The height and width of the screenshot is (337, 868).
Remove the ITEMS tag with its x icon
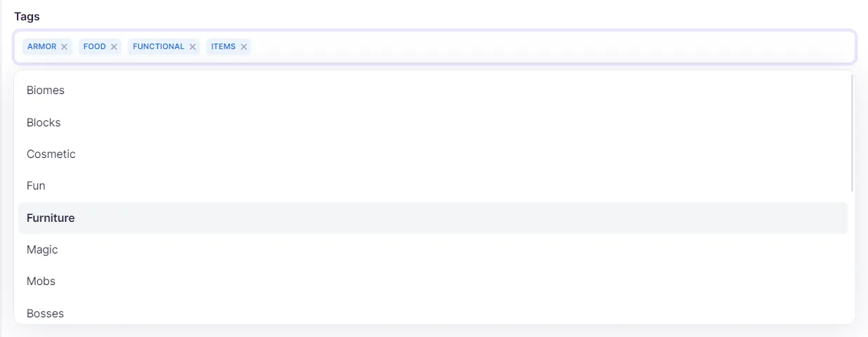tap(243, 47)
